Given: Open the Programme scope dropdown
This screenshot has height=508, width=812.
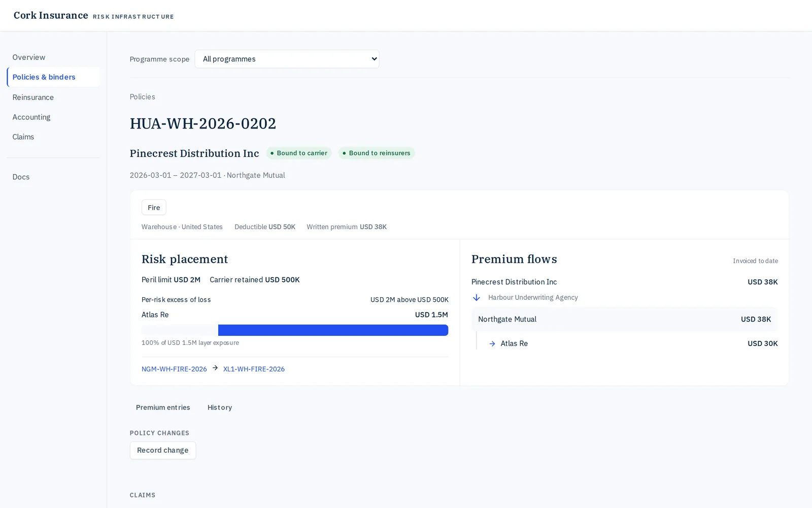Looking at the screenshot, I should tap(287, 59).
